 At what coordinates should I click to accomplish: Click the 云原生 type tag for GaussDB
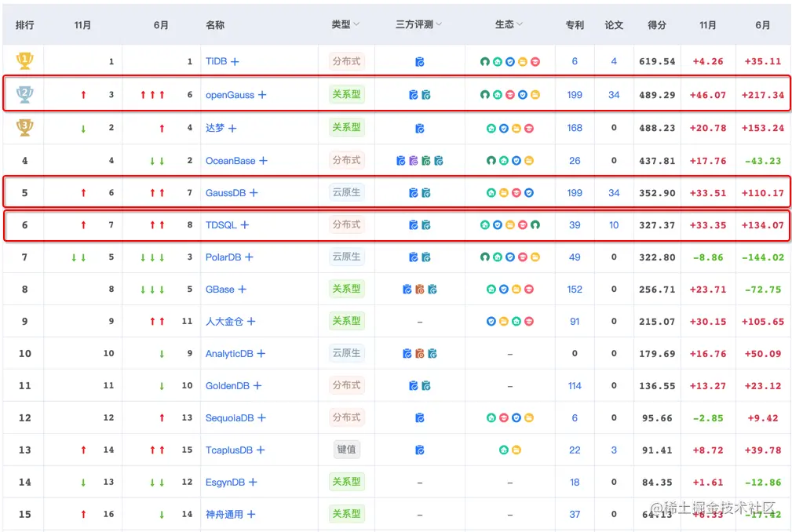coord(346,192)
